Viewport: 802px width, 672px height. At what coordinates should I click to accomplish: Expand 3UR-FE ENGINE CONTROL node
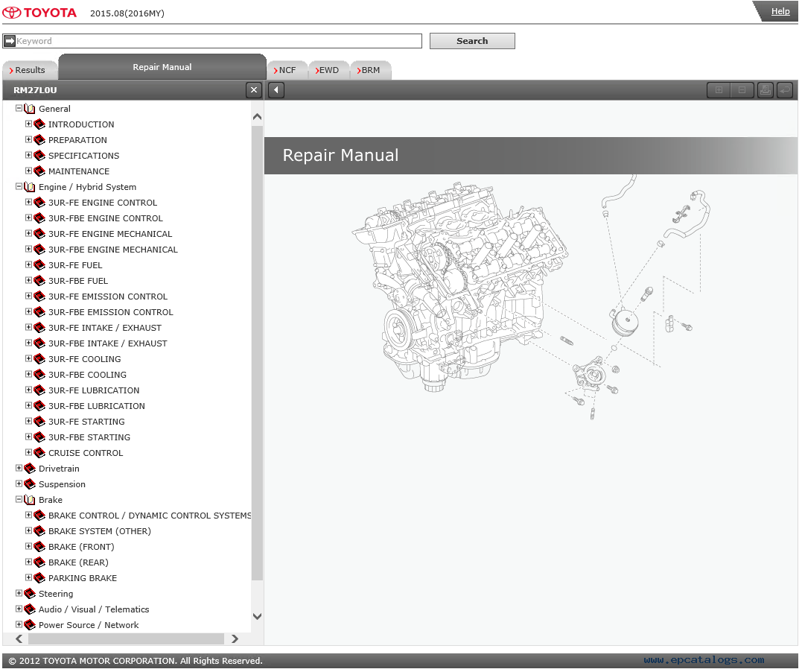tap(28, 202)
